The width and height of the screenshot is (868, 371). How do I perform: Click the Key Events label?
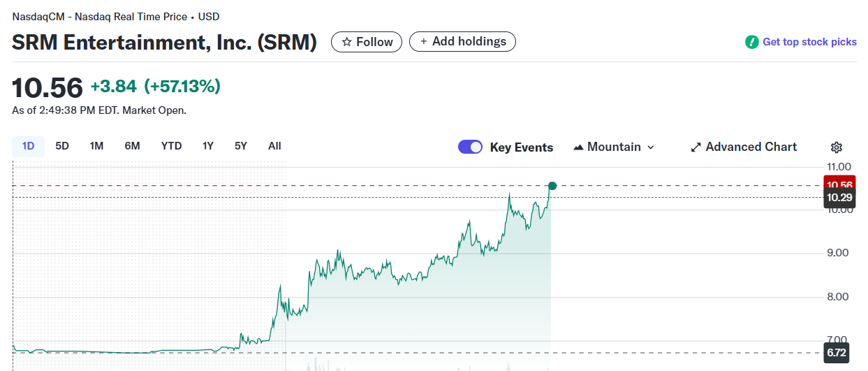pyautogui.click(x=522, y=147)
